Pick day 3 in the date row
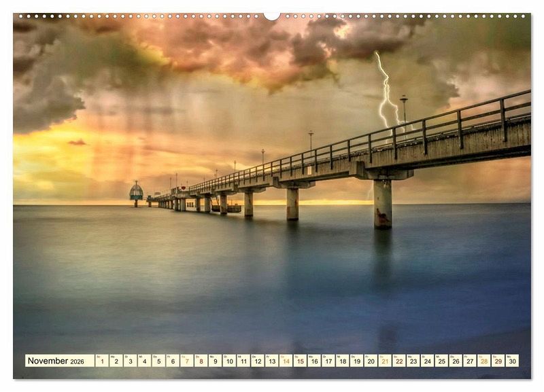This screenshot has height=392, width=544. point(131,361)
